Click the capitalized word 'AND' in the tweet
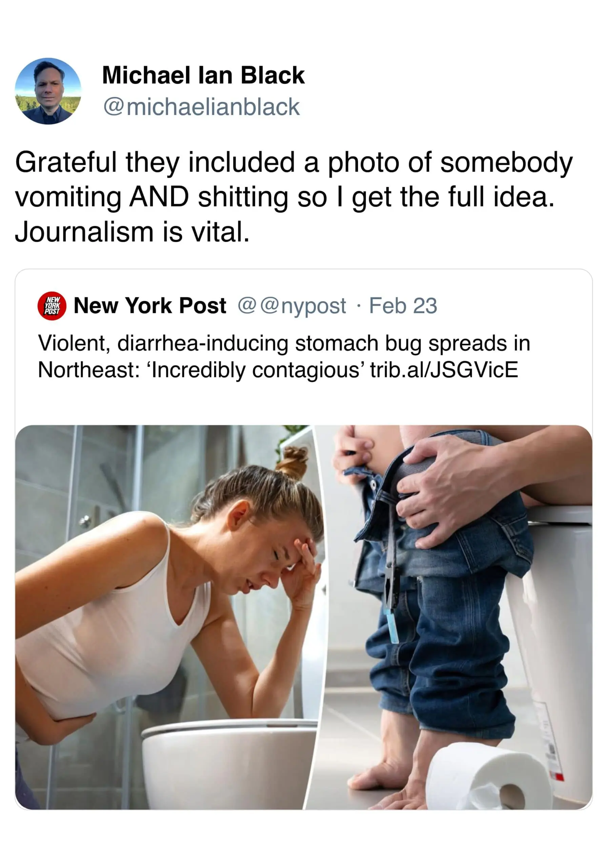 point(159,197)
